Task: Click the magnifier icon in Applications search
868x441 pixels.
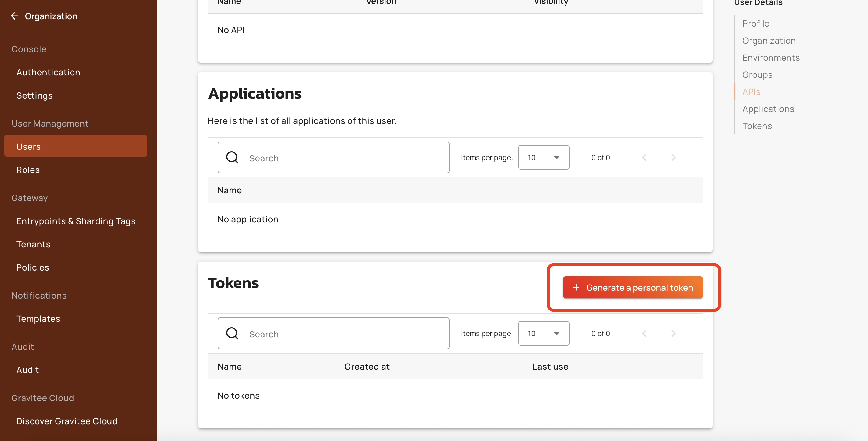Action: [232, 158]
